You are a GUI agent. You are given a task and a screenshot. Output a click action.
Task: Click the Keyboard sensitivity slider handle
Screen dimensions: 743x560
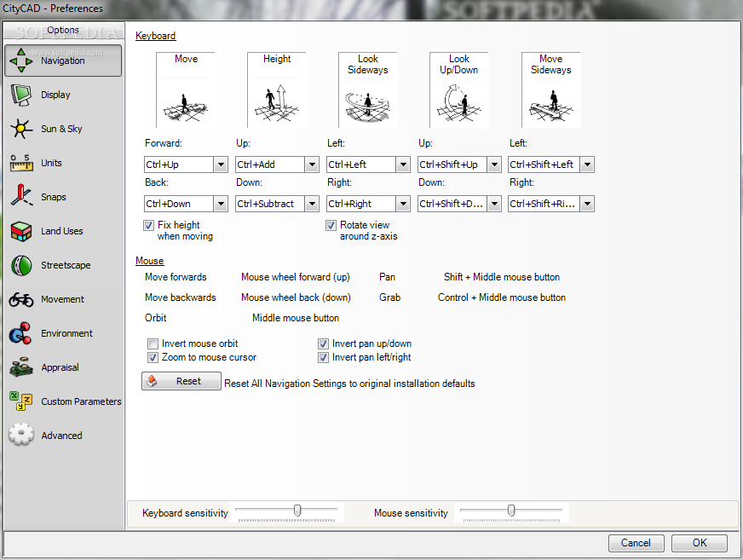coord(297,511)
